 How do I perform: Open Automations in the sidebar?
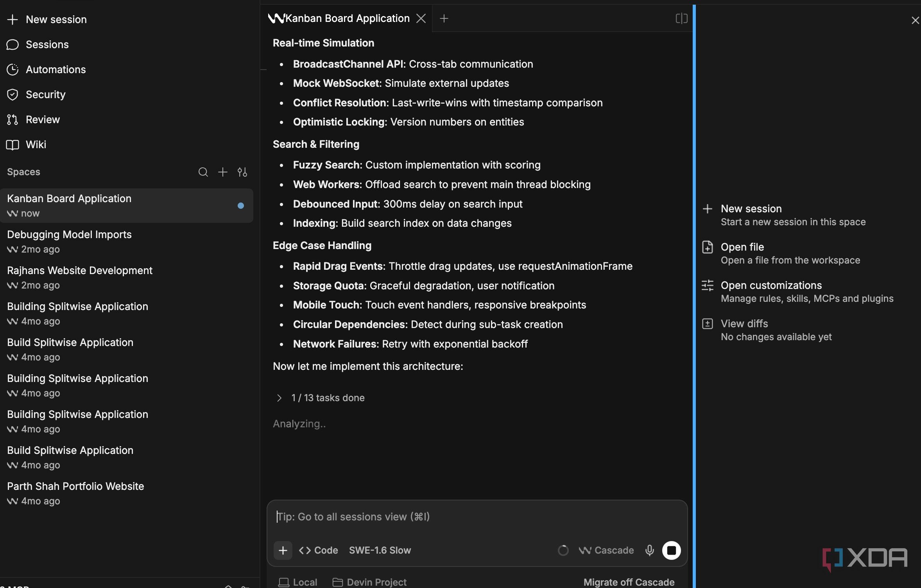tap(47, 70)
